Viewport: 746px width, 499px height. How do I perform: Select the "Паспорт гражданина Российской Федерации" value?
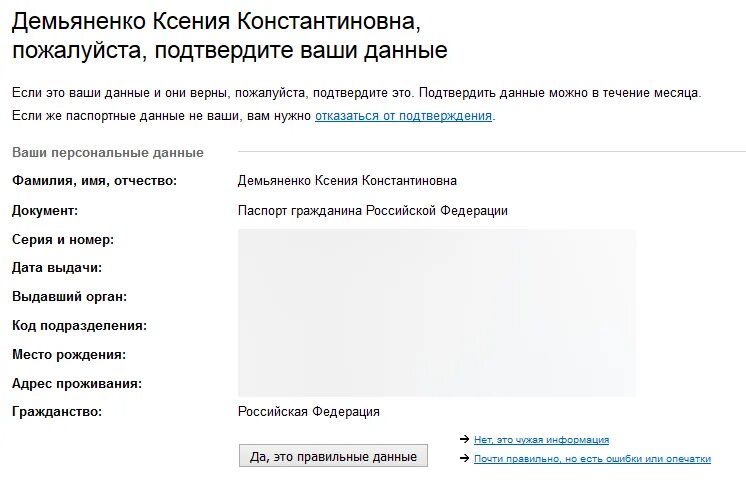click(373, 211)
